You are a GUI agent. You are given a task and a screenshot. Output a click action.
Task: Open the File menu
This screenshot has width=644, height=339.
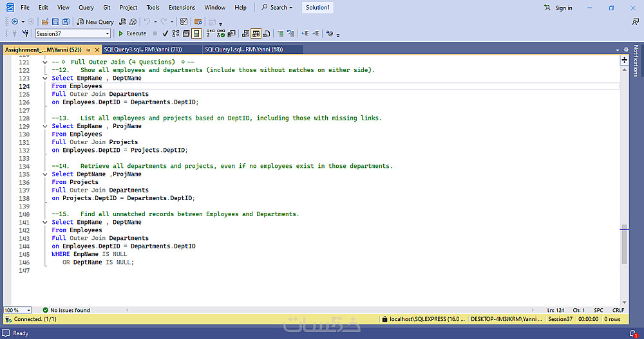tap(25, 7)
